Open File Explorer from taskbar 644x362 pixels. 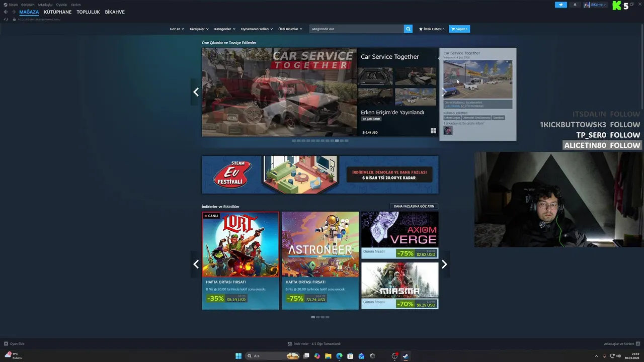click(328, 356)
